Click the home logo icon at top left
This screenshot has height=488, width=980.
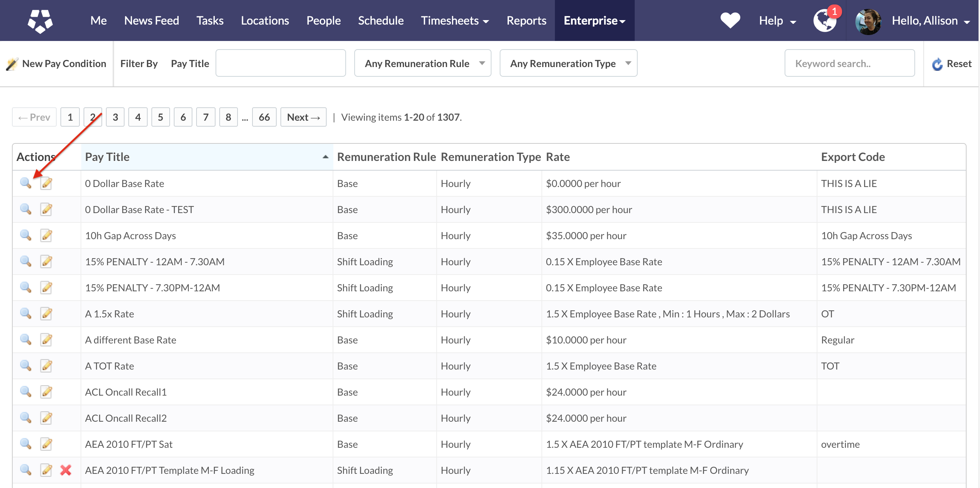[x=40, y=20]
